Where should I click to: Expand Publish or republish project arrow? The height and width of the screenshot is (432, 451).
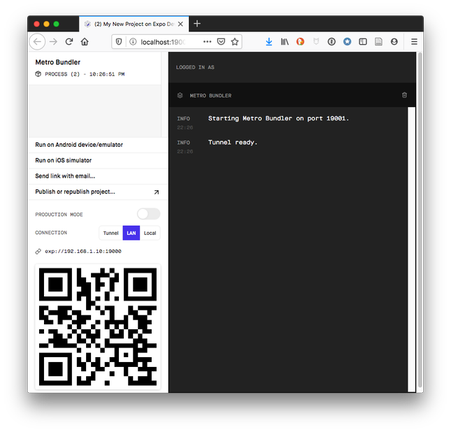(x=156, y=192)
